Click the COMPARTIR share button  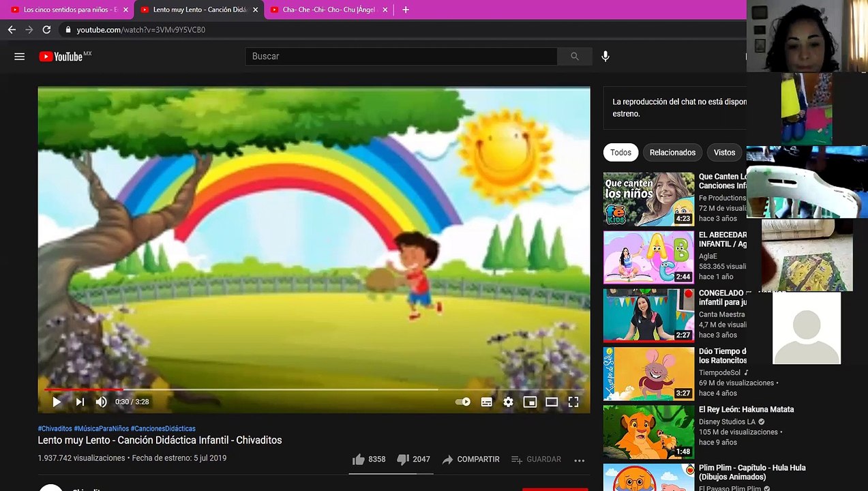pos(470,460)
